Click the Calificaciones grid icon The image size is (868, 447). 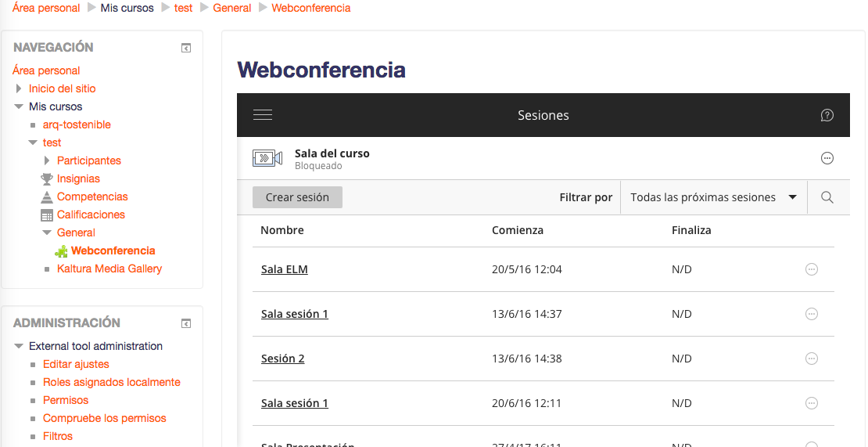coord(47,215)
